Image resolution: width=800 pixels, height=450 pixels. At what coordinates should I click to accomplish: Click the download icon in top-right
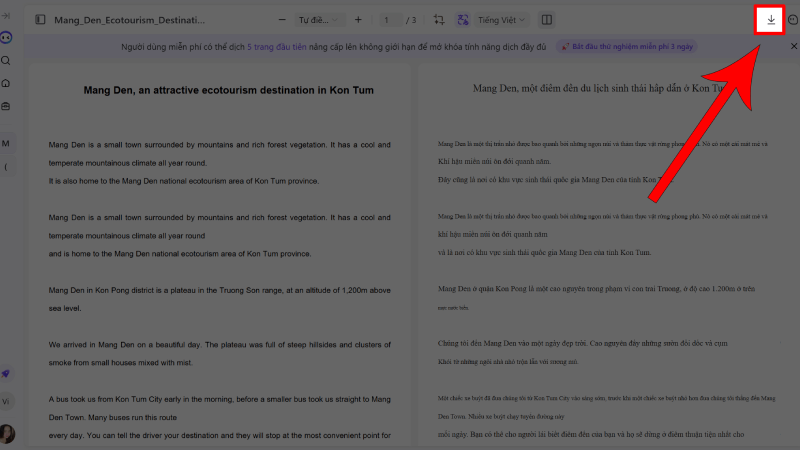click(x=770, y=20)
